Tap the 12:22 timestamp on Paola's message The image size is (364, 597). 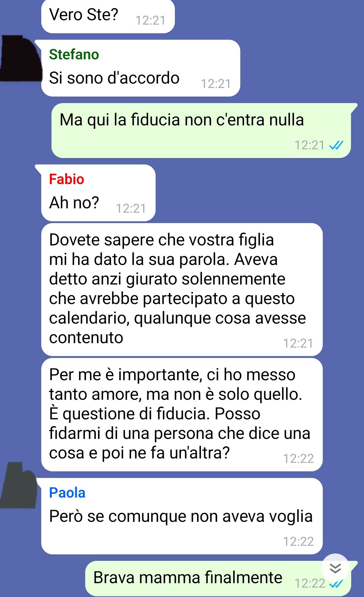(298, 541)
